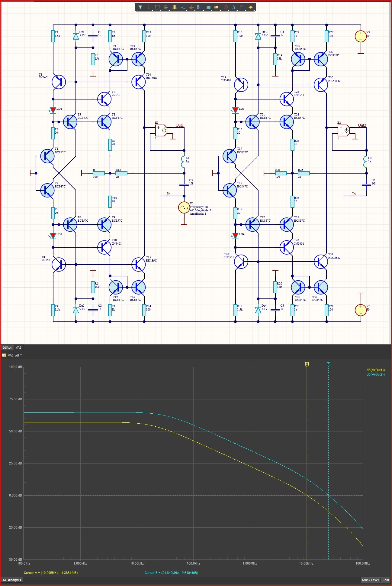Select resistor R26 2k
Viewport: 392px width, 586px height.
pos(304,173)
